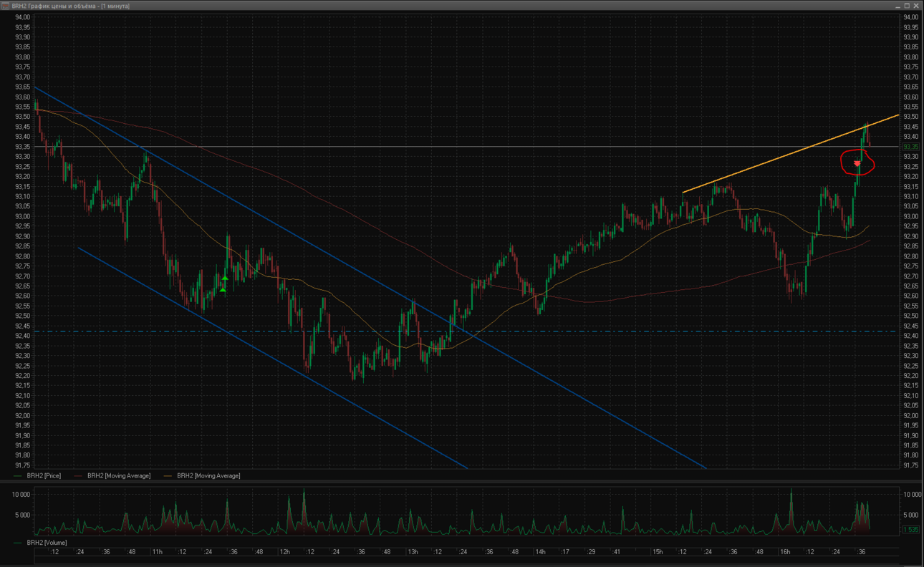Click the chart title 'BRH2 График цены и объёма'
The width and height of the screenshot is (924, 567).
click(54, 5)
